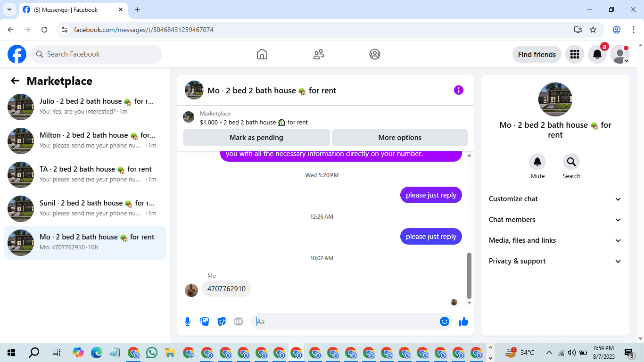Screen dimensions: 644x362
Task: Open Chrome three-dot menu
Action: pos(634,30)
